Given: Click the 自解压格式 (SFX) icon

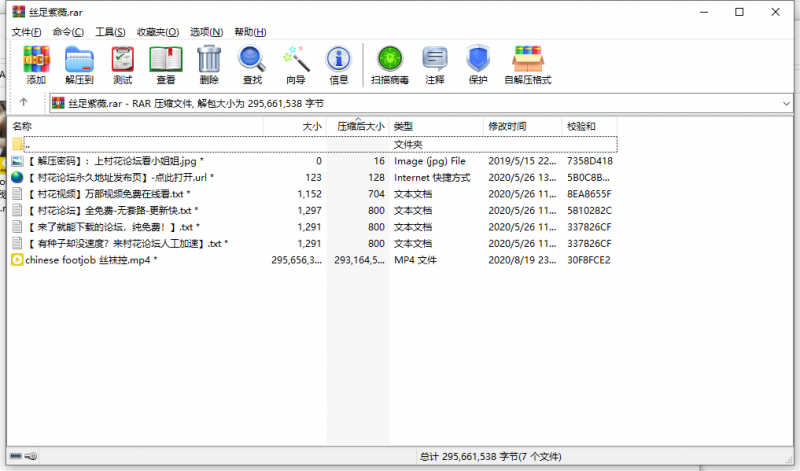Looking at the screenshot, I should click(527, 64).
